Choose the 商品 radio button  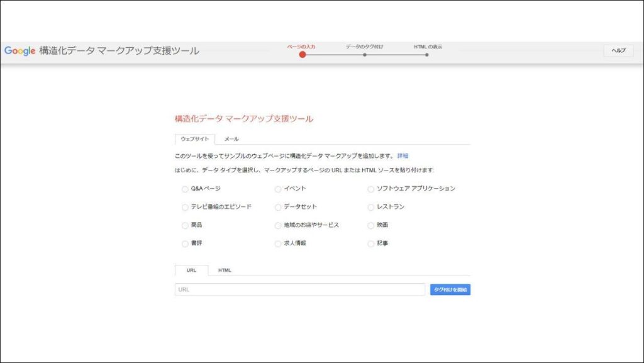(x=185, y=225)
